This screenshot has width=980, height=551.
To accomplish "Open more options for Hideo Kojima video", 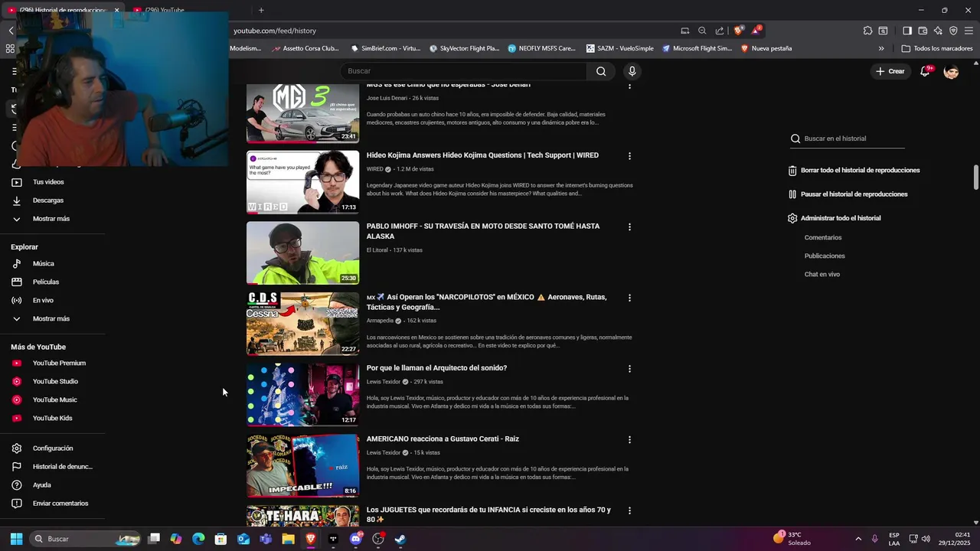I will pyautogui.click(x=629, y=156).
